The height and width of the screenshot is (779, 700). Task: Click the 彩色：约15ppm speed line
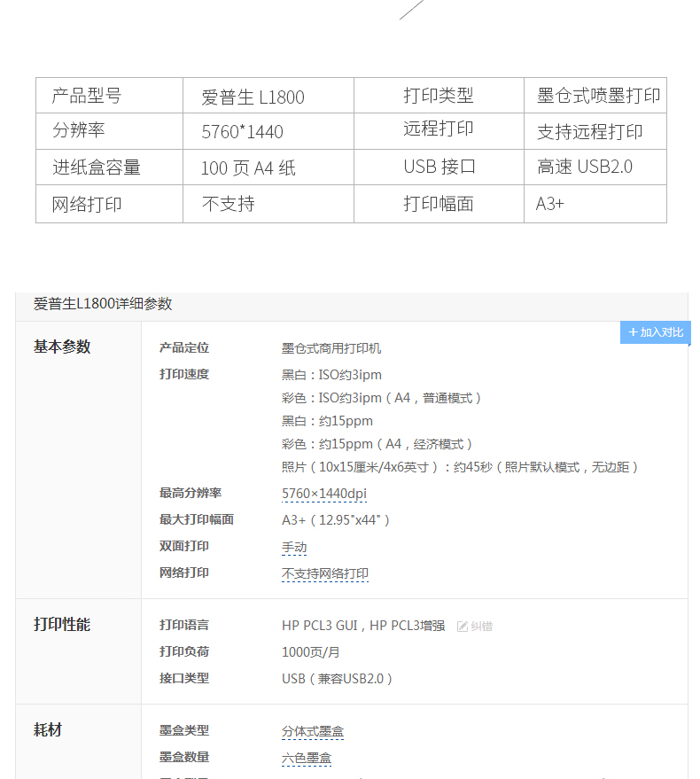tap(377, 444)
